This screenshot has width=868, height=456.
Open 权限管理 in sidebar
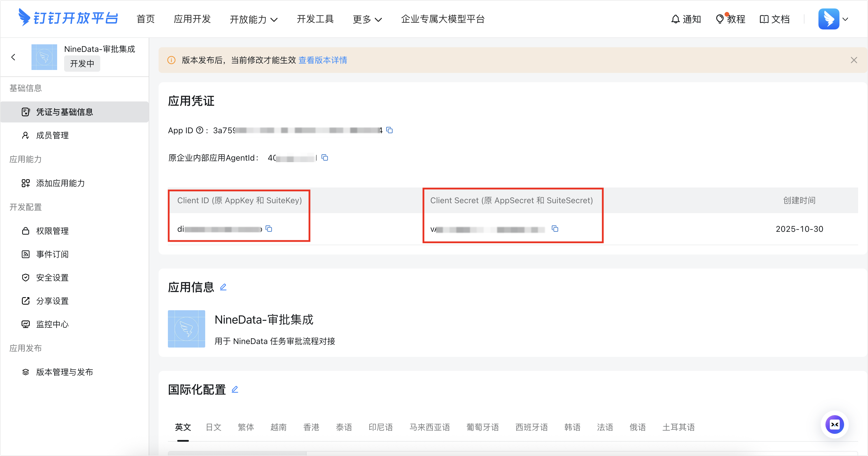click(52, 231)
